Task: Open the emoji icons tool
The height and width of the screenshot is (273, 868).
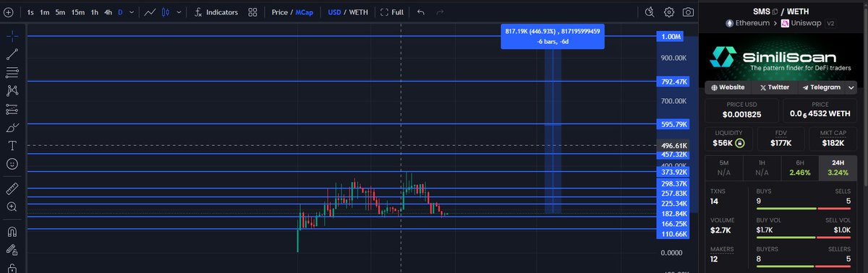Action: [x=12, y=165]
